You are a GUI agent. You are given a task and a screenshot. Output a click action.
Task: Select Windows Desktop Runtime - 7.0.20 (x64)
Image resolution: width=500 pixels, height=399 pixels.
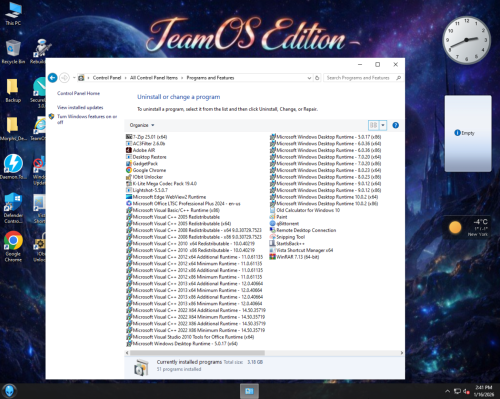click(x=325, y=157)
